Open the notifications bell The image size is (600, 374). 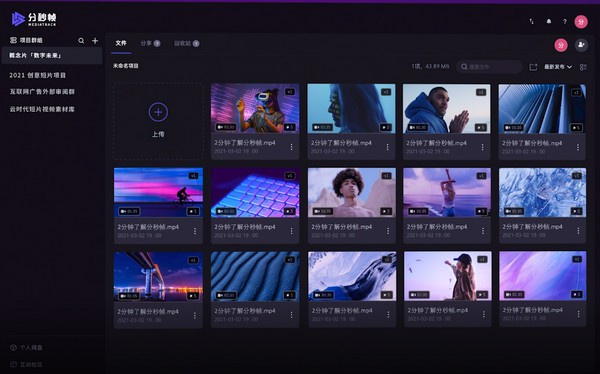tap(549, 22)
